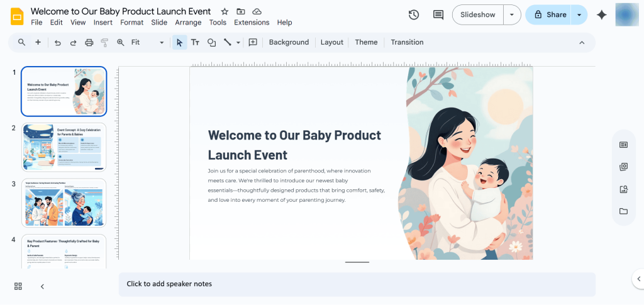Open the shape insert tool
The height and width of the screenshot is (305, 644).
(211, 43)
